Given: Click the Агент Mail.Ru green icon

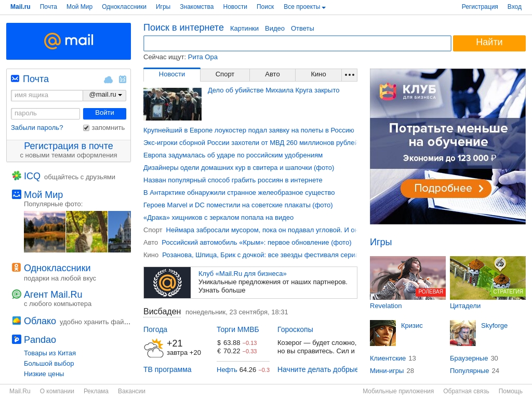Looking at the screenshot, I should tap(17, 294).
